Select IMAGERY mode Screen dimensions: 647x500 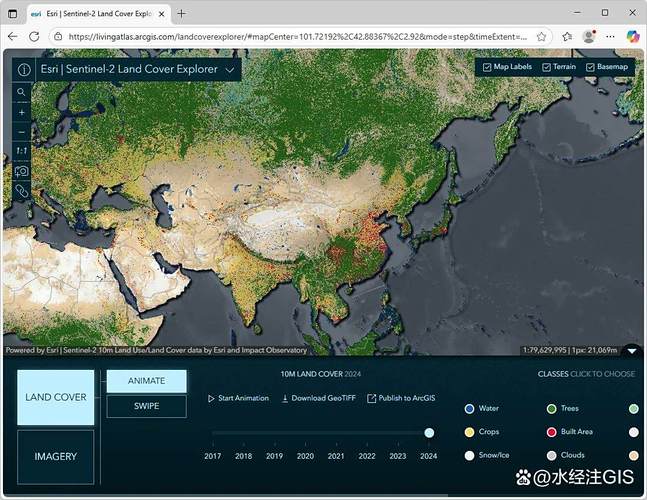tap(56, 457)
